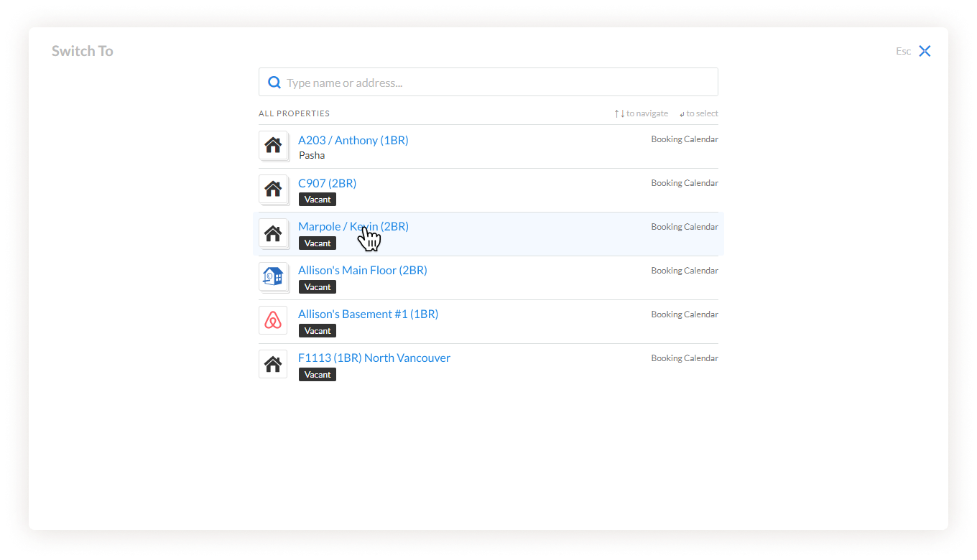Click the Vacant badge under Allison's Basement #1
This screenshot has height=560, width=977.
click(318, 331)
